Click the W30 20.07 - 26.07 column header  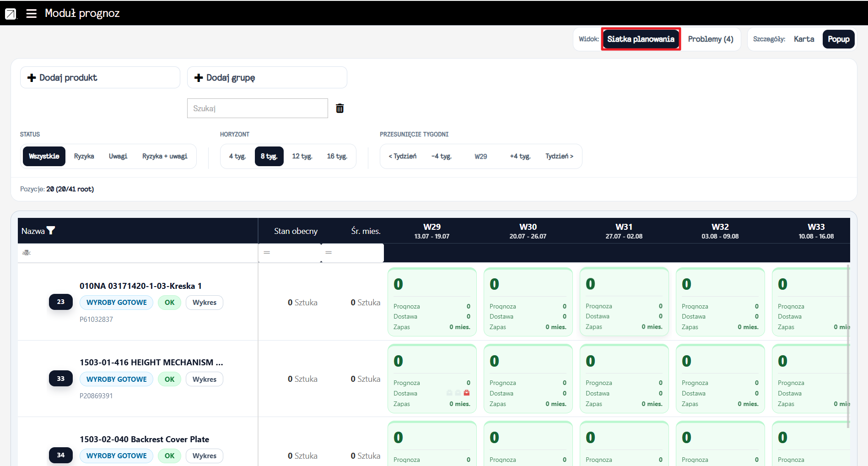pyautogui.click(x=528, y=231)
